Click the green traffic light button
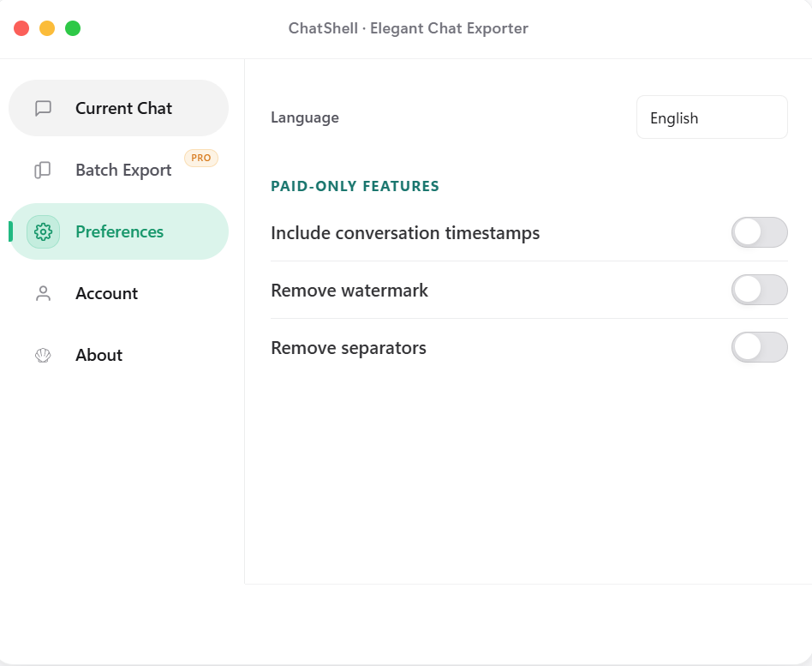Image resolution: width=812 pixels, height=666 pixels. coord(73,27)
